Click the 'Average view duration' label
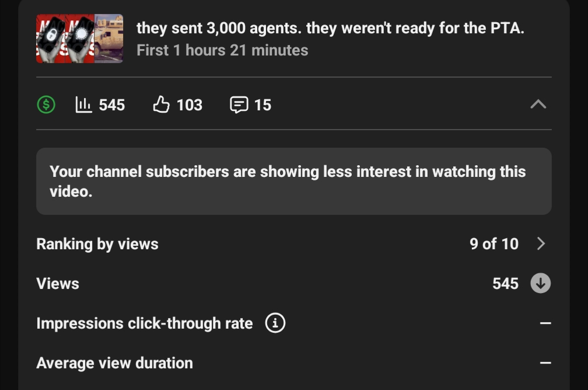 tap(114, 363)
